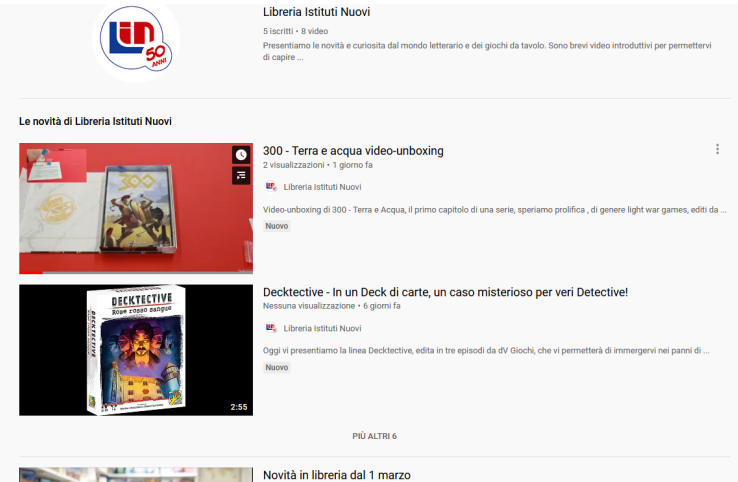Open channel name link under 300 video

point(322,187)
